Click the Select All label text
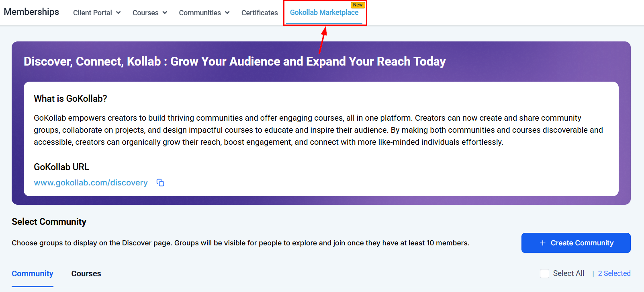This screenshot has height=292, width=644. tap(568, 273)
